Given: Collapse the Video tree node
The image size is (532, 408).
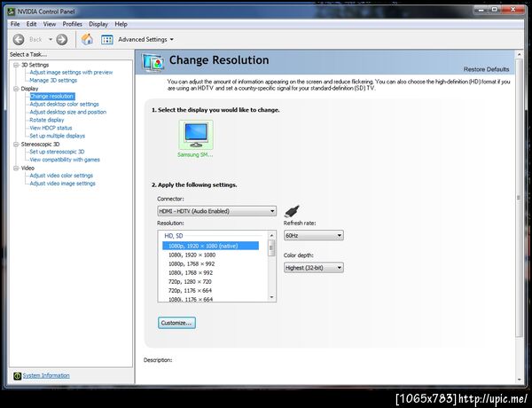Looking at the screenshot, I should coord(16,168).
